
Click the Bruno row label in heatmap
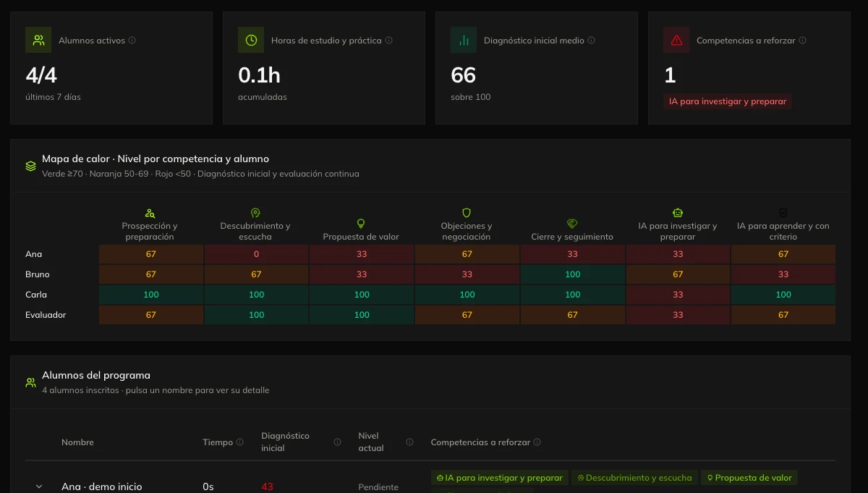coord(38,274)
